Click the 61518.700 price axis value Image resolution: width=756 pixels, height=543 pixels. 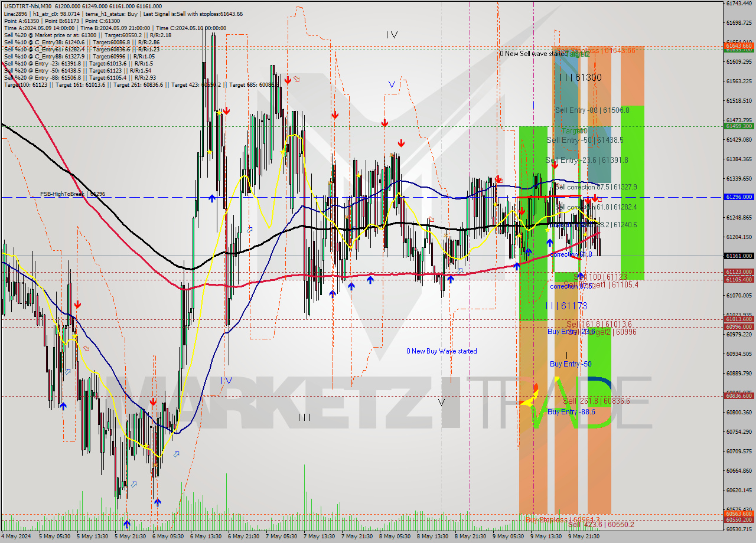[x=739, y=100]
